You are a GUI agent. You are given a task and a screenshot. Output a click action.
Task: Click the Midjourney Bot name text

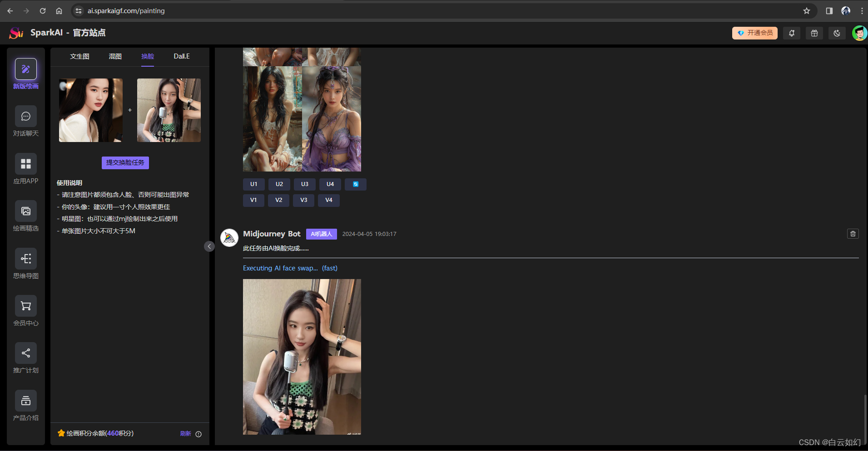click(x=272, y=234)
